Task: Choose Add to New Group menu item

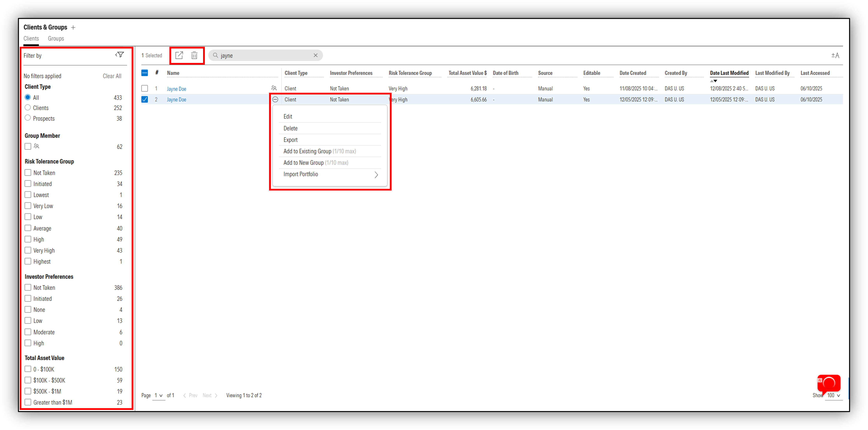Action: coord(316,162)
